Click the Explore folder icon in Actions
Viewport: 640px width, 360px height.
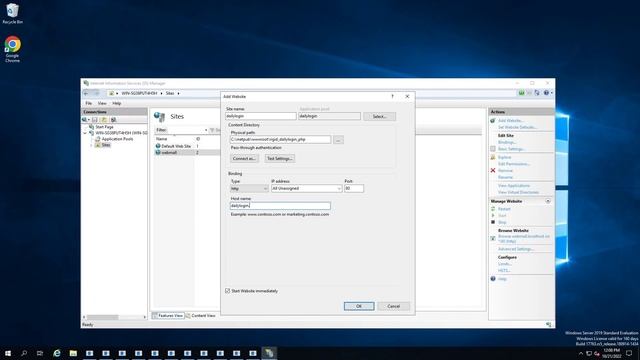click(493, 157)
